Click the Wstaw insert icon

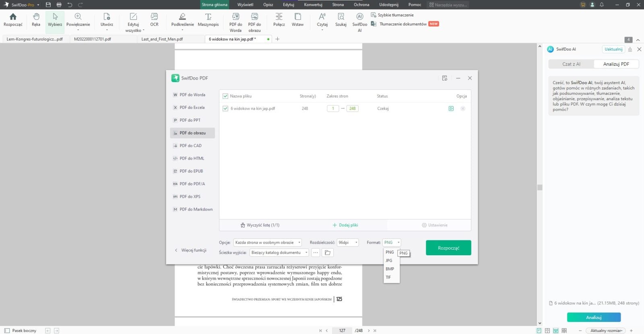pyautogui.click(x=297, y=20)
